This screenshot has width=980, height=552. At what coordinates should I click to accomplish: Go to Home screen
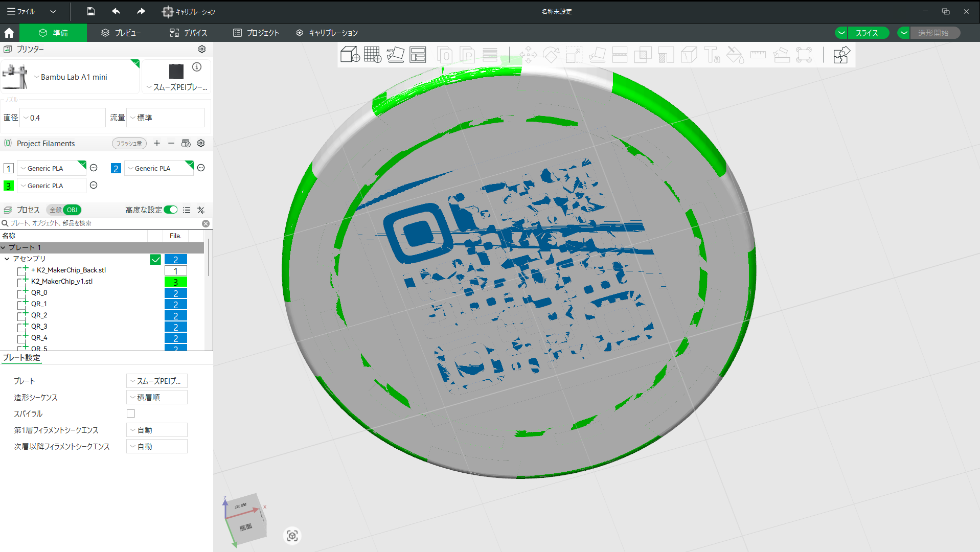point(9,33)
